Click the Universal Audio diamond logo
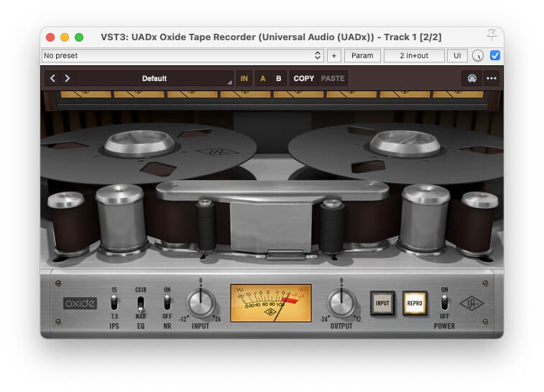 tap(473, 303)
